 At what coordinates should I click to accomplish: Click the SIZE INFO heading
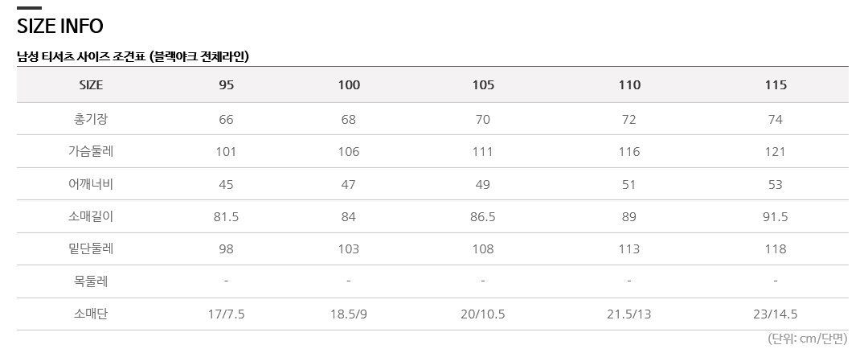coord(59,26)
